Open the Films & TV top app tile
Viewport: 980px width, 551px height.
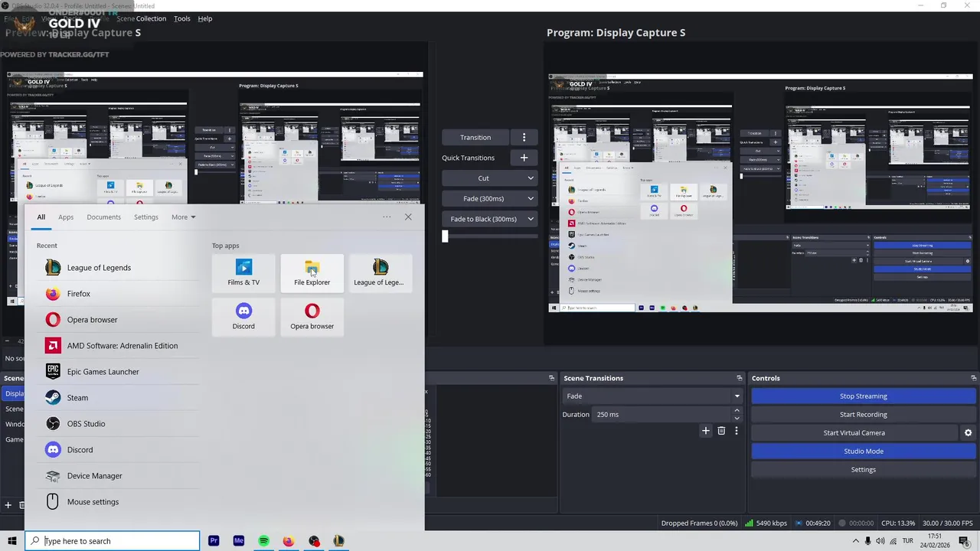[243, 272]
